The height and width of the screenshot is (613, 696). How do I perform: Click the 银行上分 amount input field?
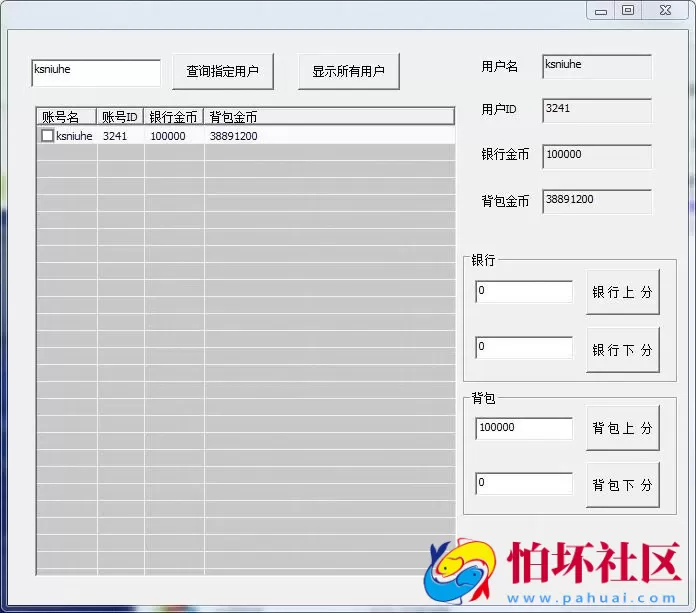click(524, 292)
